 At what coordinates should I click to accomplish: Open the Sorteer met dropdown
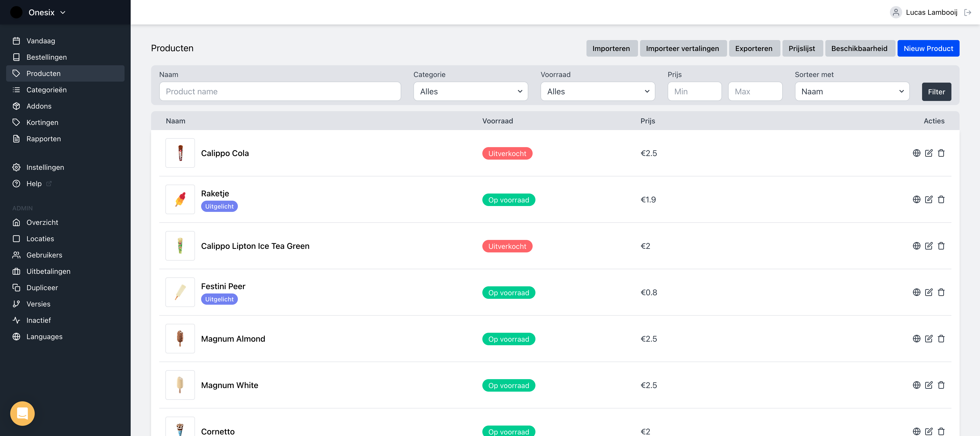[852, 91]
